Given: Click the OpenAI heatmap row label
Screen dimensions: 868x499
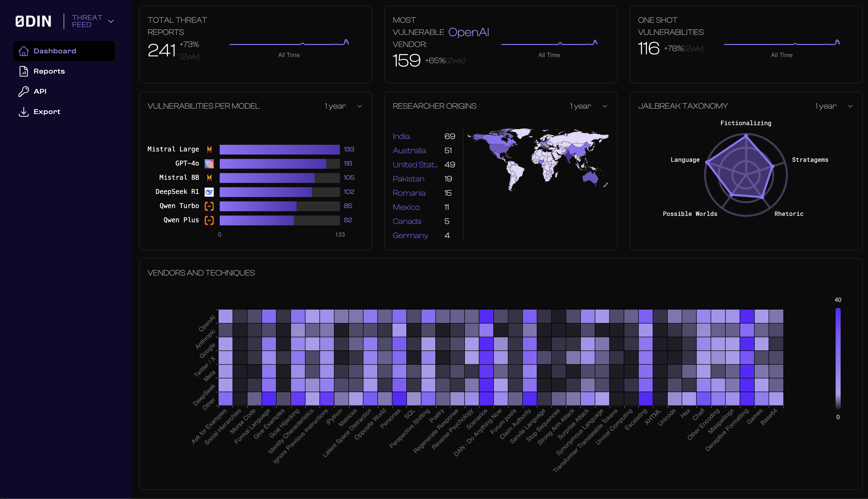Looking at the screenshot, I should click(207, 323).
